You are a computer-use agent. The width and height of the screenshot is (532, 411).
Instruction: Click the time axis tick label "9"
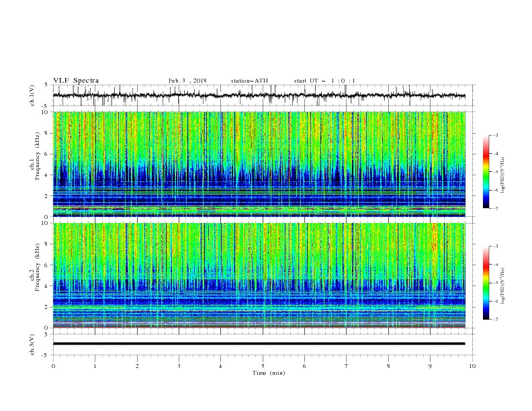[430, 366]
